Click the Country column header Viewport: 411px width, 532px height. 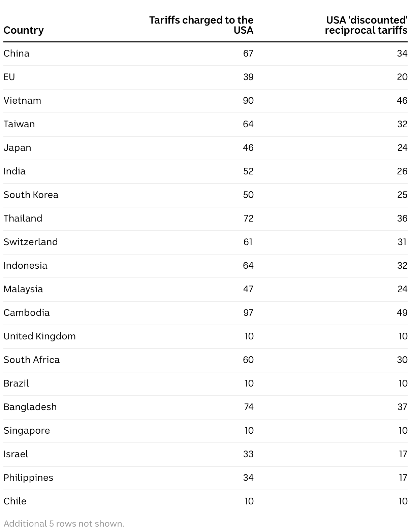tap(24, 30)
